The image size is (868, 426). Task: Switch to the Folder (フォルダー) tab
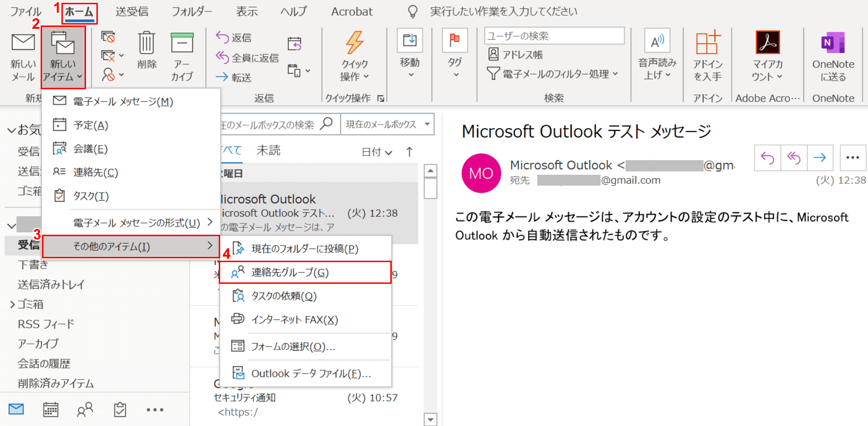192,11
